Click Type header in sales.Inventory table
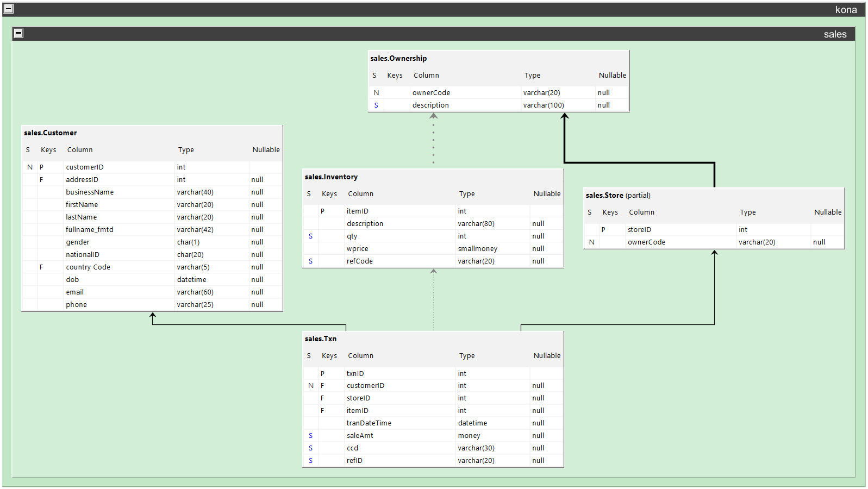This screenshot has width=868, height=489. pos(467,193)
